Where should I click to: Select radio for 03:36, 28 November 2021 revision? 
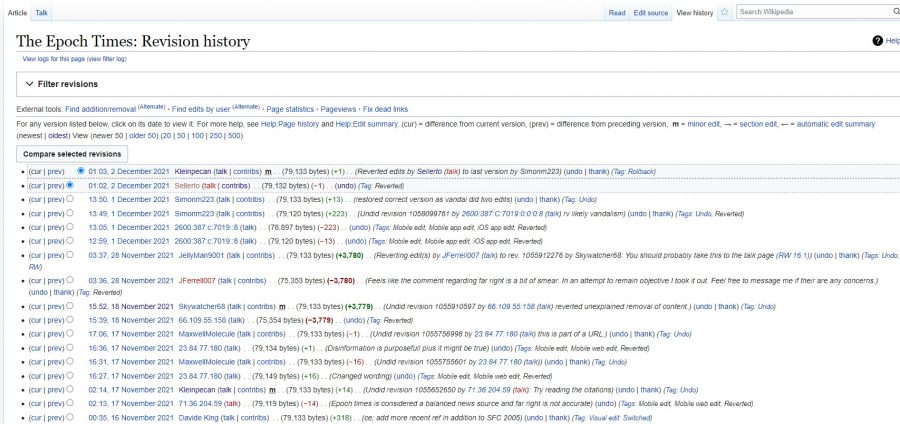[x=70, y=280]
